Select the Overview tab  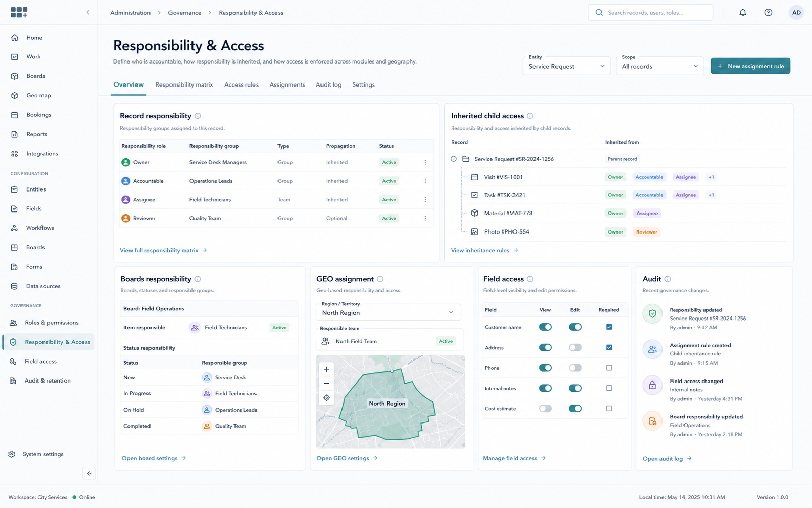tap(129, 85)
